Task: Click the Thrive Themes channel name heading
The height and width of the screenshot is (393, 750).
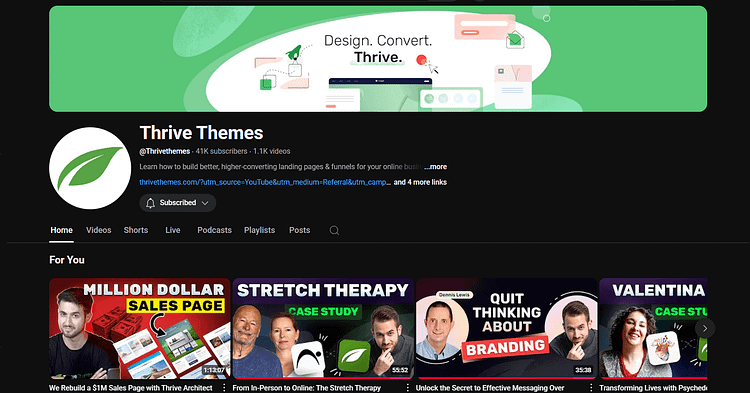Action: coord(201,132)
